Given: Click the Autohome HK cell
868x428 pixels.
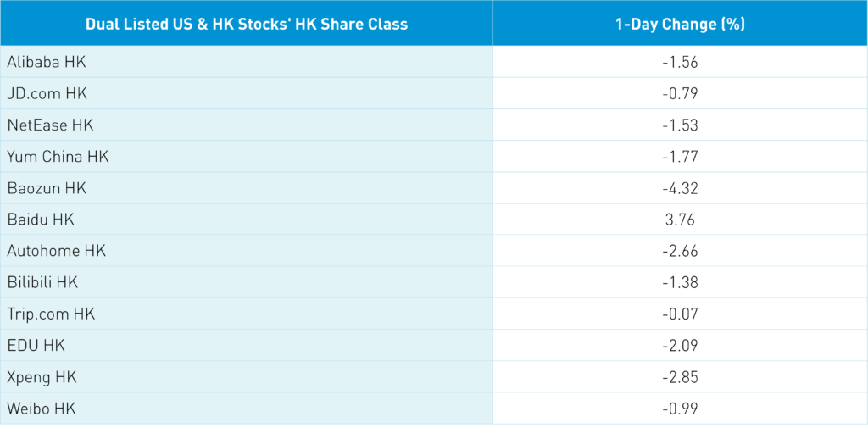Looking at the screenshot, I should coord(55,251).
